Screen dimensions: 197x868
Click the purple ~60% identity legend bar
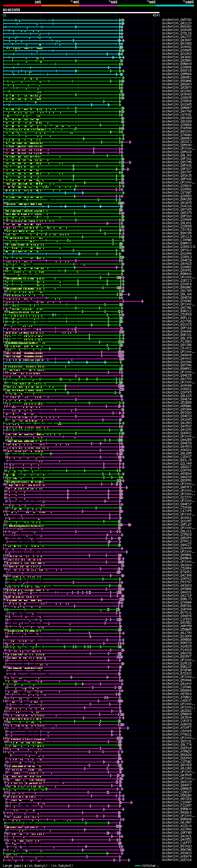[98, 6]
